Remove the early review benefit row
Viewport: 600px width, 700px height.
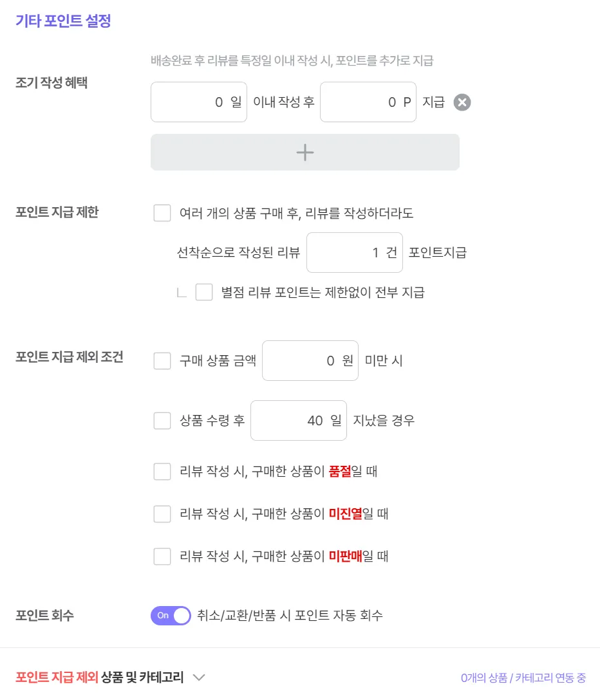click(x=462, y=102)
